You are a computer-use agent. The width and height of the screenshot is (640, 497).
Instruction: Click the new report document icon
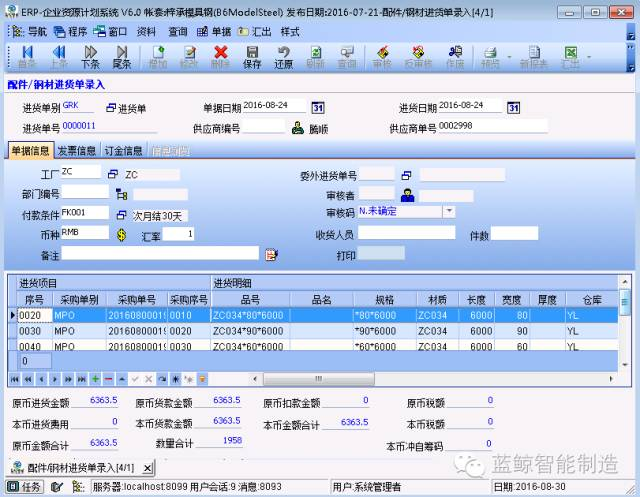point(533,57)
